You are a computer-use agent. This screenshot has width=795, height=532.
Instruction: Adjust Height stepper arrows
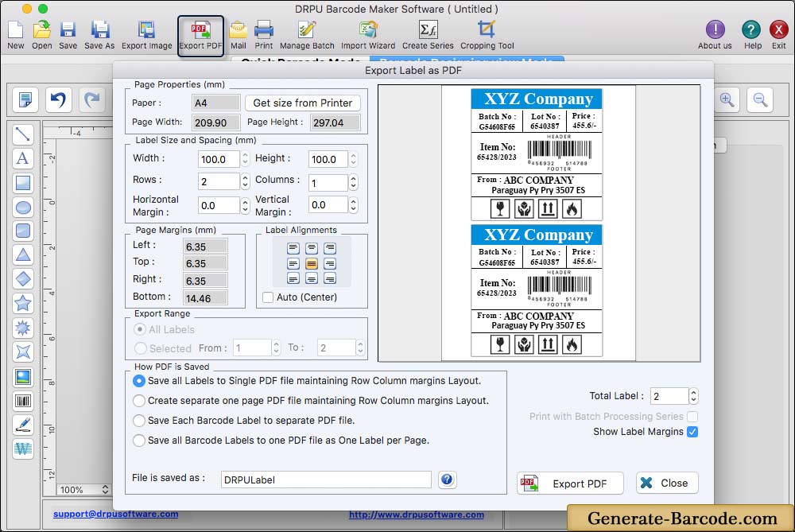354,159
